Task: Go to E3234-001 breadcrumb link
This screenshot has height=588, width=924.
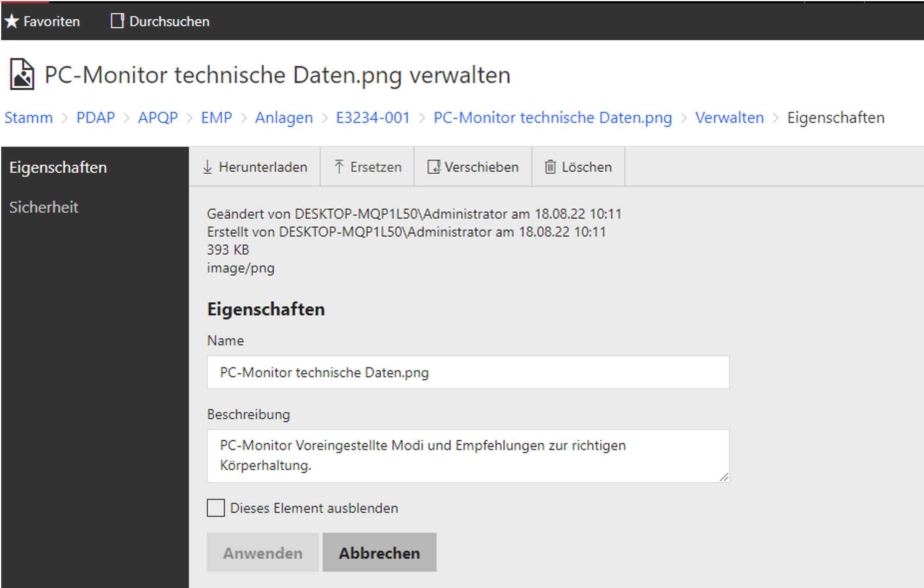Action: click(373, 118)
